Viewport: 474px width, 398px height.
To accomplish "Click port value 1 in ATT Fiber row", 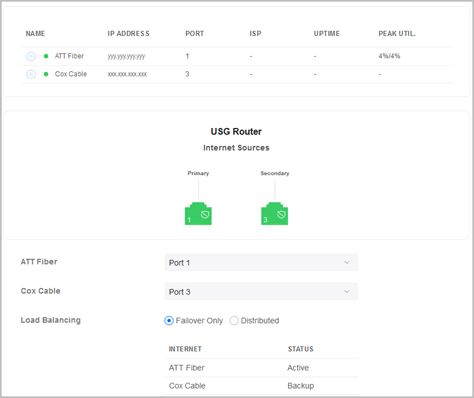I will (x=187, y=56).
